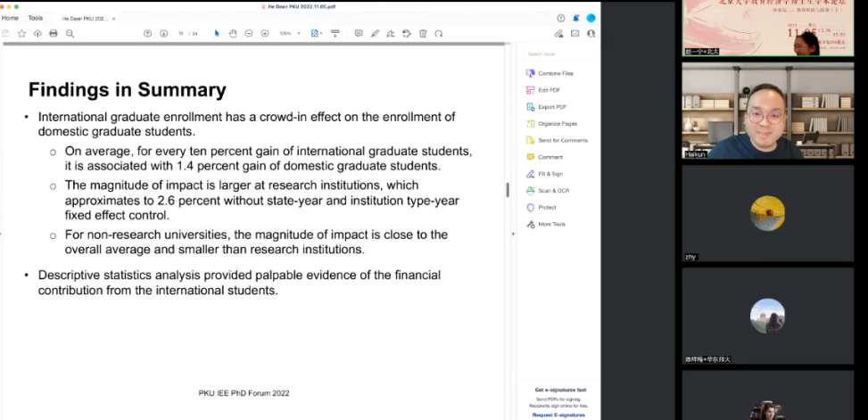Click the zoom out minus icon
The width and height of the screenshot is (868, 420).
tap(249, 34)
